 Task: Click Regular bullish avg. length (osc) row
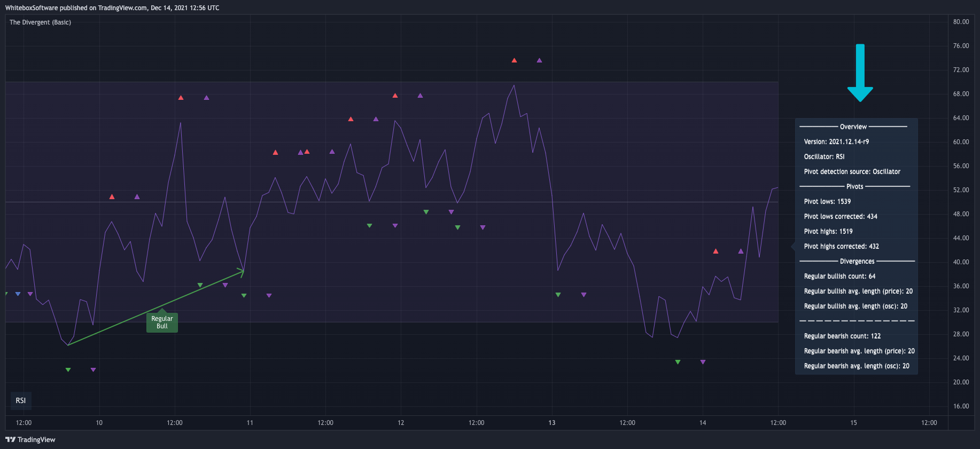pos(855,306)
